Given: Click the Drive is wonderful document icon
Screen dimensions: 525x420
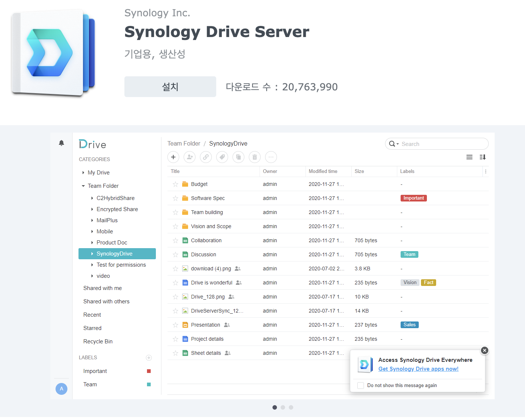Looking at the screenshot, I should pyautogui.click(x=185, y=283).
